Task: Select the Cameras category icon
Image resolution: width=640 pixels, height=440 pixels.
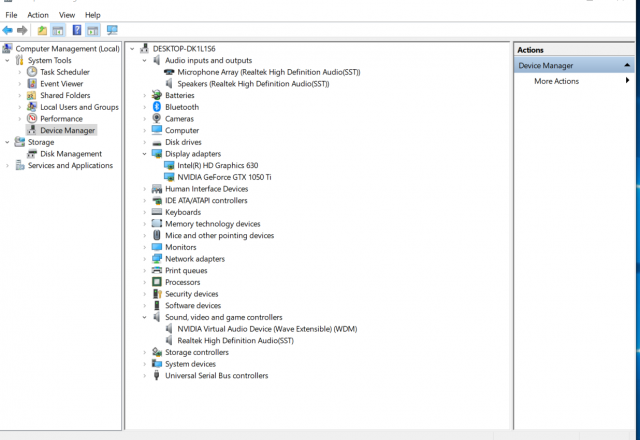Action: point(156,119)
